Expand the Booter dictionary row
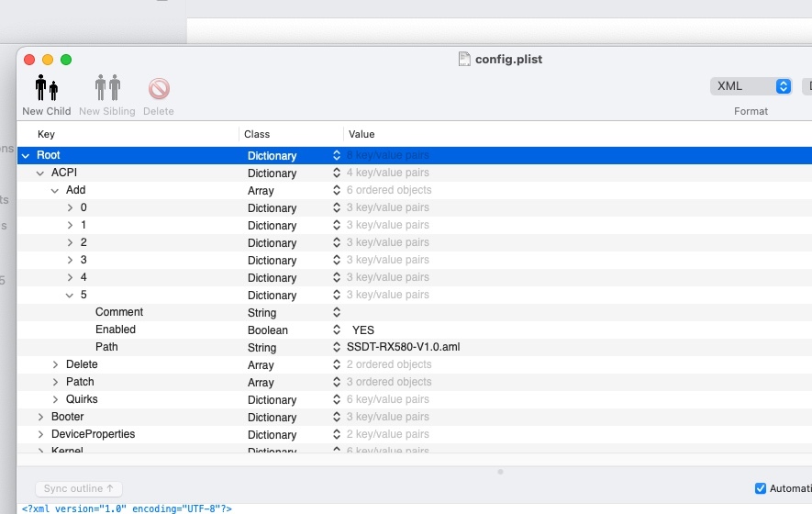This screenshot has height=514, width=812. (x=41, y=417)
